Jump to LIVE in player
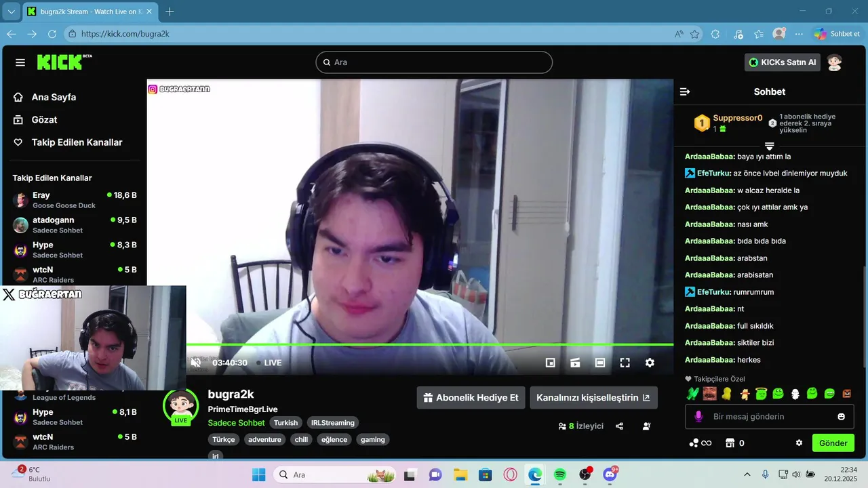Viewport: 868px width, 488px height. [x=269, y=363]
